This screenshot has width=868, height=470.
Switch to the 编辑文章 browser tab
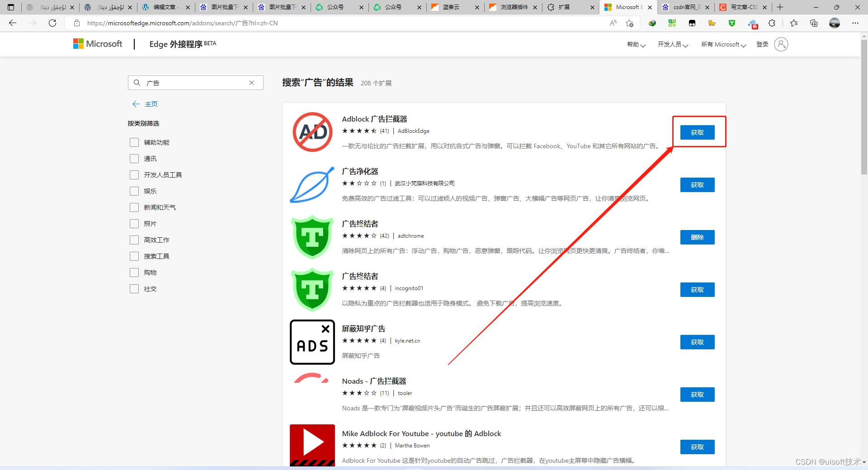click(165, 7)
